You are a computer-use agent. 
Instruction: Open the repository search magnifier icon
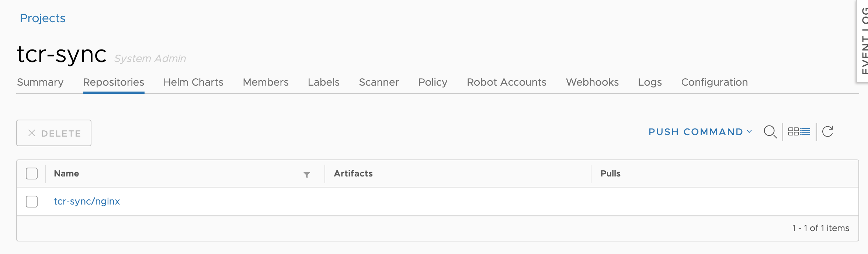coord(770,132)
